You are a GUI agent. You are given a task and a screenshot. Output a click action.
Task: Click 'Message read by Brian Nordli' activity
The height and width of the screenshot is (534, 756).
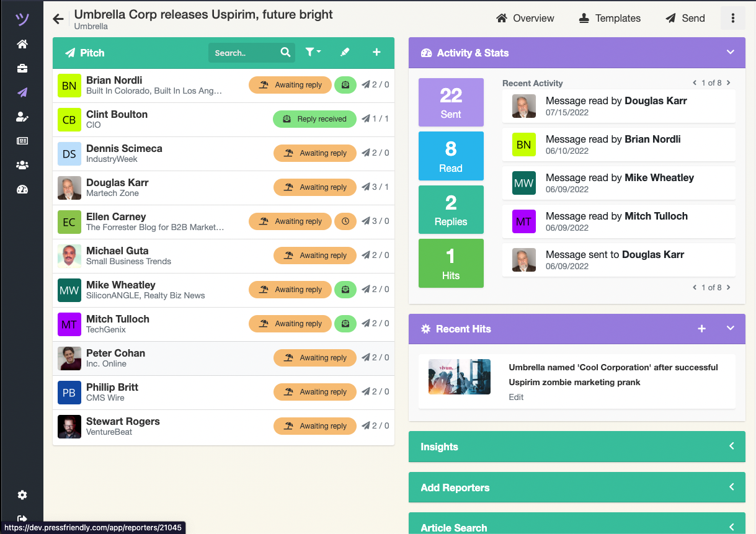click(x=618, y=145)
